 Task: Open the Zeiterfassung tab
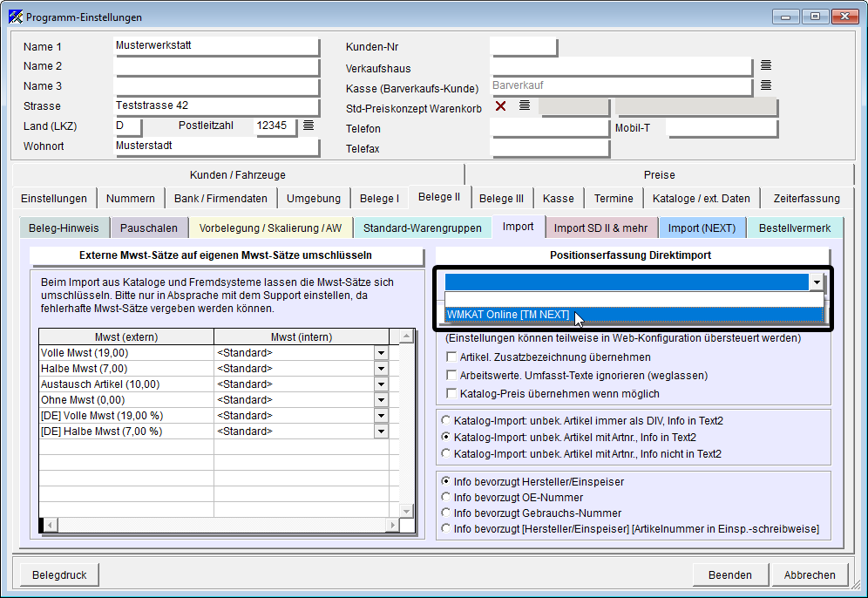click(x=806, y=198)
